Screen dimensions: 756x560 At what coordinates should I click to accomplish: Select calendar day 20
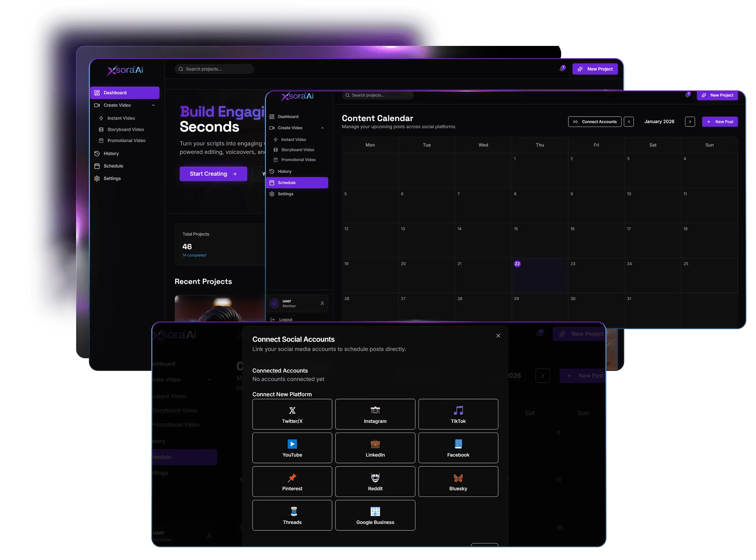[426, 275]
